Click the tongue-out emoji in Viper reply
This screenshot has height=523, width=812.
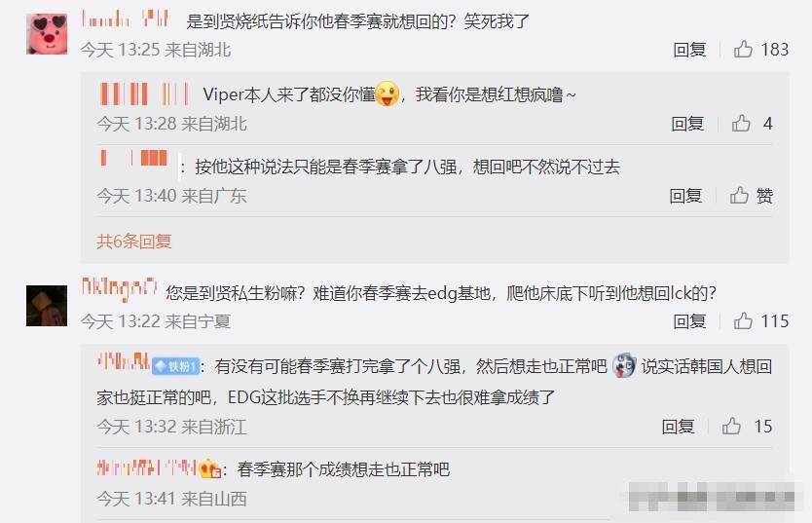(387, 94)
